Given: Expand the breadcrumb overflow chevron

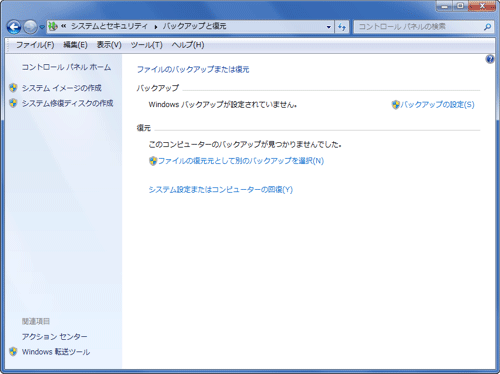Looking at the screenshot, I should (63, 26).
